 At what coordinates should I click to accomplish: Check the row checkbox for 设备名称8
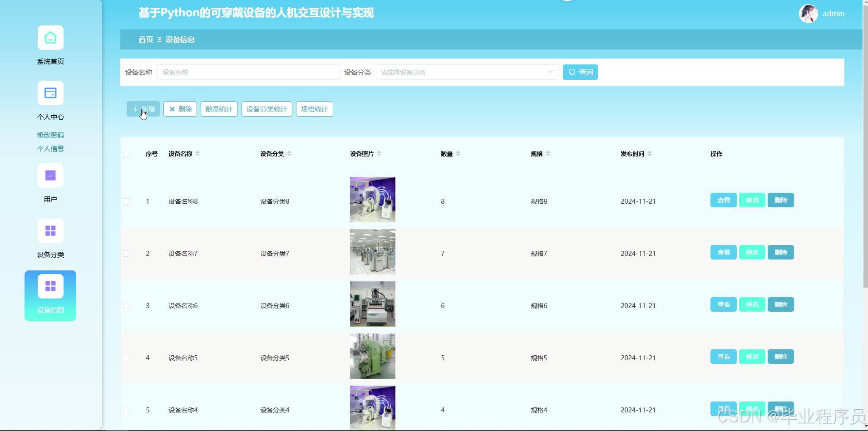click(x=127, y=201)
